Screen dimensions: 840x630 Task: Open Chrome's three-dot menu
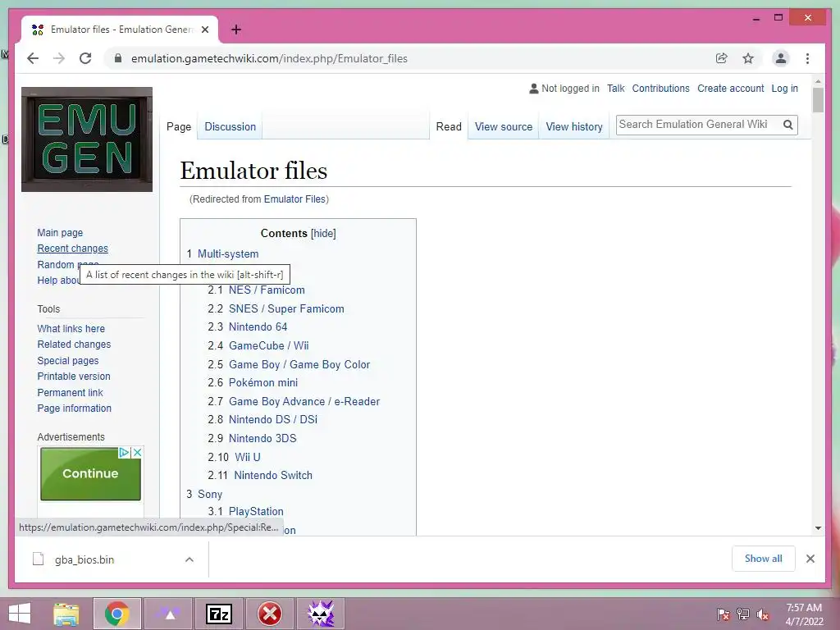click(x=807, y=58)
